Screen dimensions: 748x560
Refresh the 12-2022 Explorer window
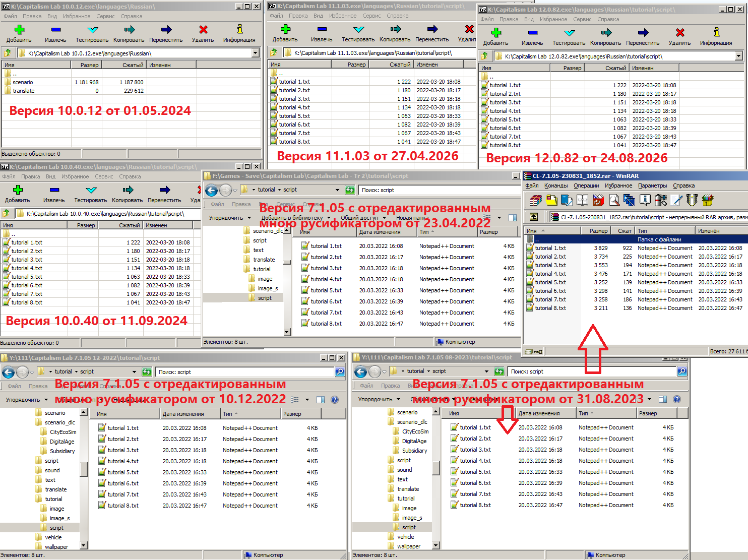(x=147, y=372)
